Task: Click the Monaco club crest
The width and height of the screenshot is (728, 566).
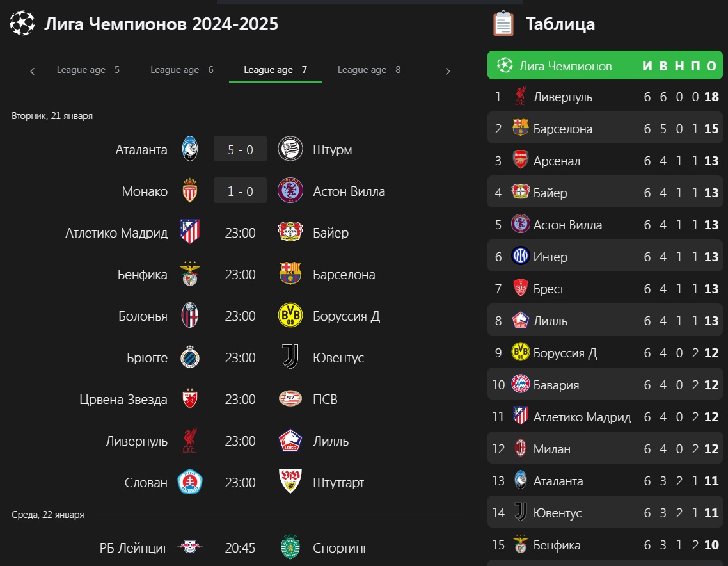Action: (x=190, y=191)
